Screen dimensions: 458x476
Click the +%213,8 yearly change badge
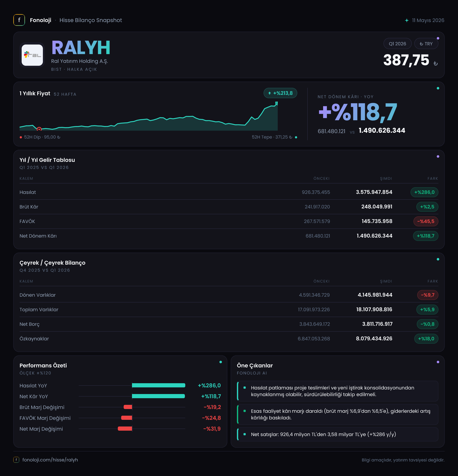[280, 93]
